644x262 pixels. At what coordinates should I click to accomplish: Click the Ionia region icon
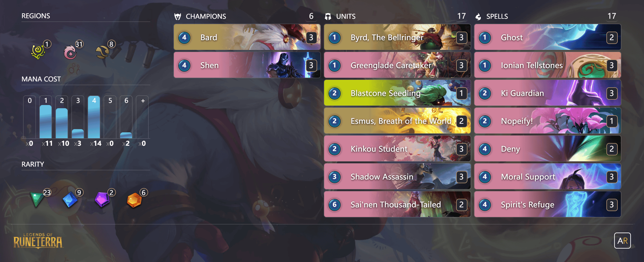(x=70, y=53)
